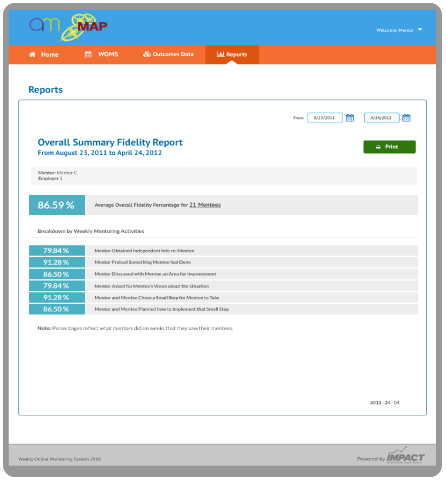Select the Reports tab
Image resolution: width=446 pixels, height=481 pixels.
click(x=232, y=54)
